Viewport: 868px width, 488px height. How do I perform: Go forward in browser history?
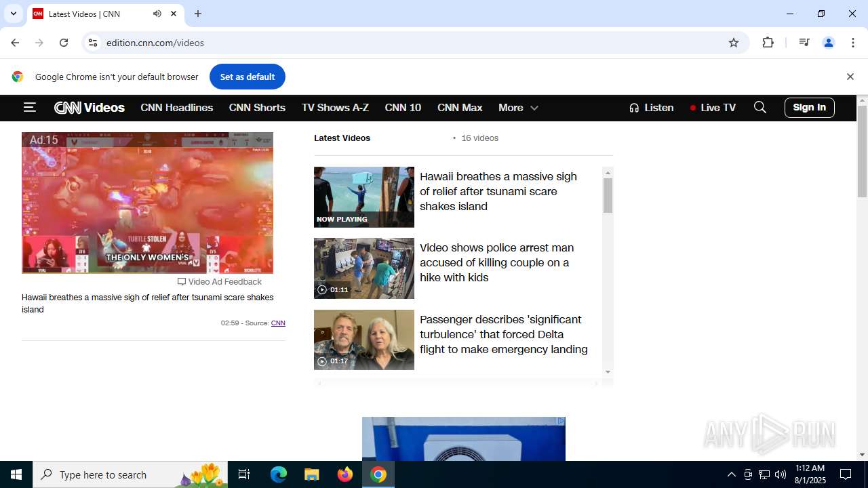39,43
